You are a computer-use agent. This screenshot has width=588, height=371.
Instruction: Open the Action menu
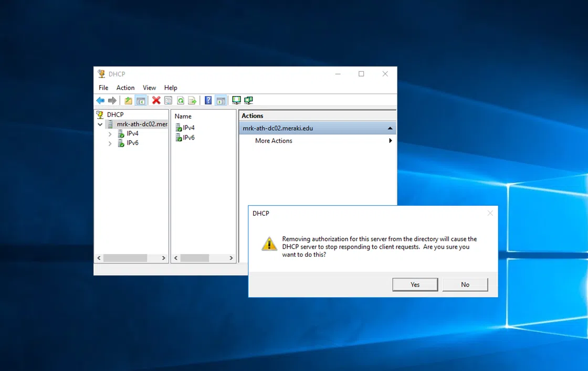tap(125, 88)
